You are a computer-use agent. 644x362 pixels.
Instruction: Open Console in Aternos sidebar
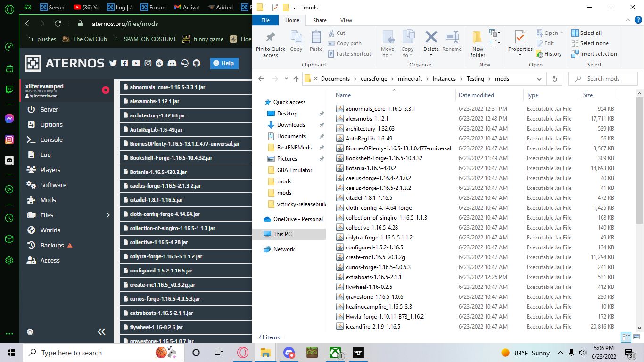51,140
